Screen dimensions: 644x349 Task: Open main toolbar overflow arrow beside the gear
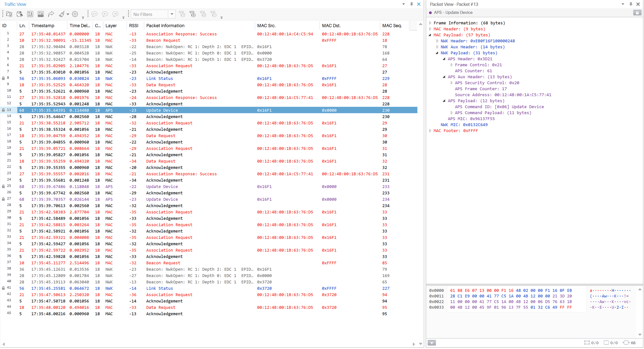(83, 18)
